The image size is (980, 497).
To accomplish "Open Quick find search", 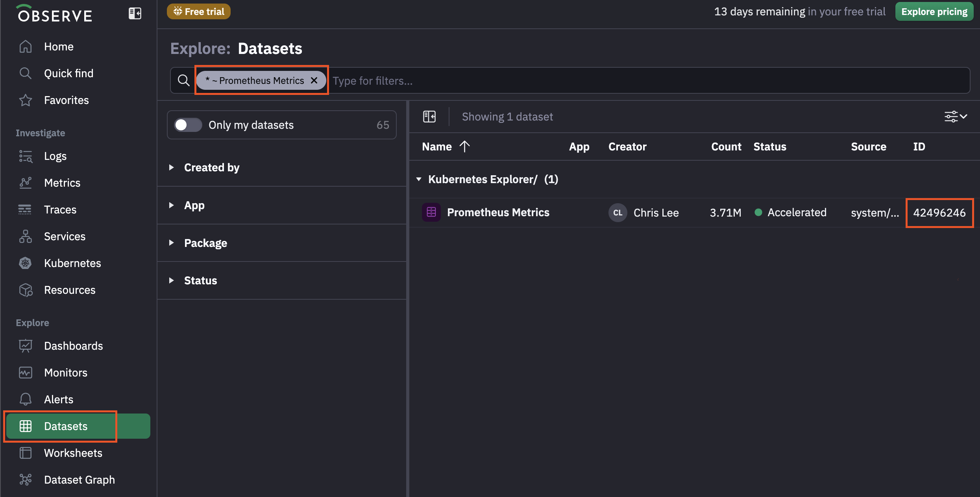I will click(x=68, y=73).
